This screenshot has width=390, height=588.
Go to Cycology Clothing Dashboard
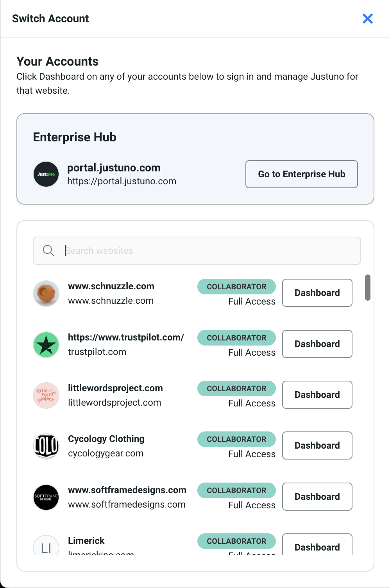[317, 445]
